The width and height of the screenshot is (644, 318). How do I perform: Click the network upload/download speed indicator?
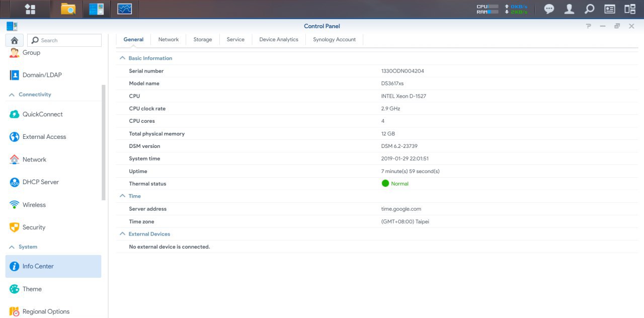point(516,9)
